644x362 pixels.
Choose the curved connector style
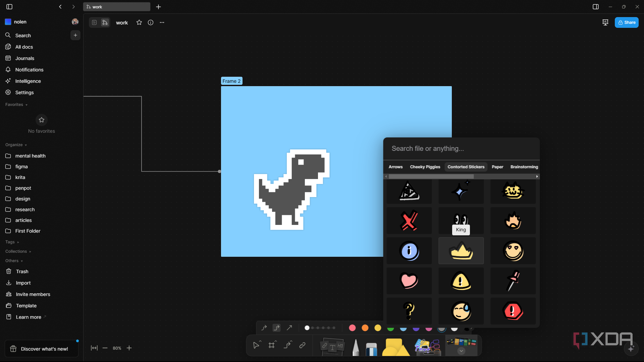[x=264, y=328]
